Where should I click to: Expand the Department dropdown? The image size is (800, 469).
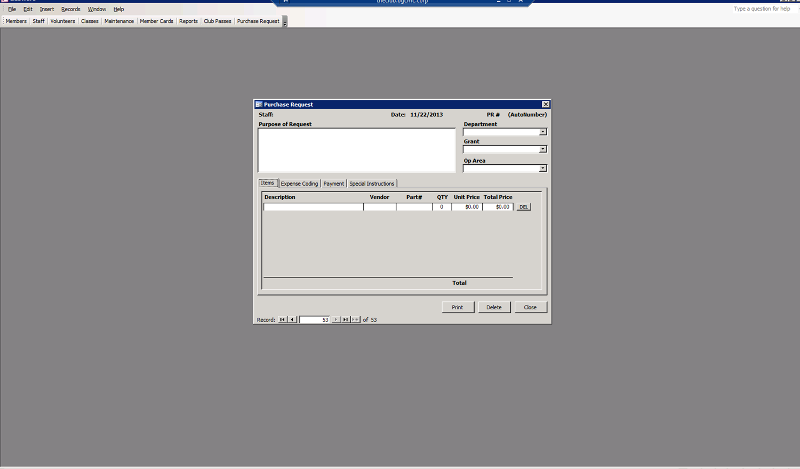[543, 132]
